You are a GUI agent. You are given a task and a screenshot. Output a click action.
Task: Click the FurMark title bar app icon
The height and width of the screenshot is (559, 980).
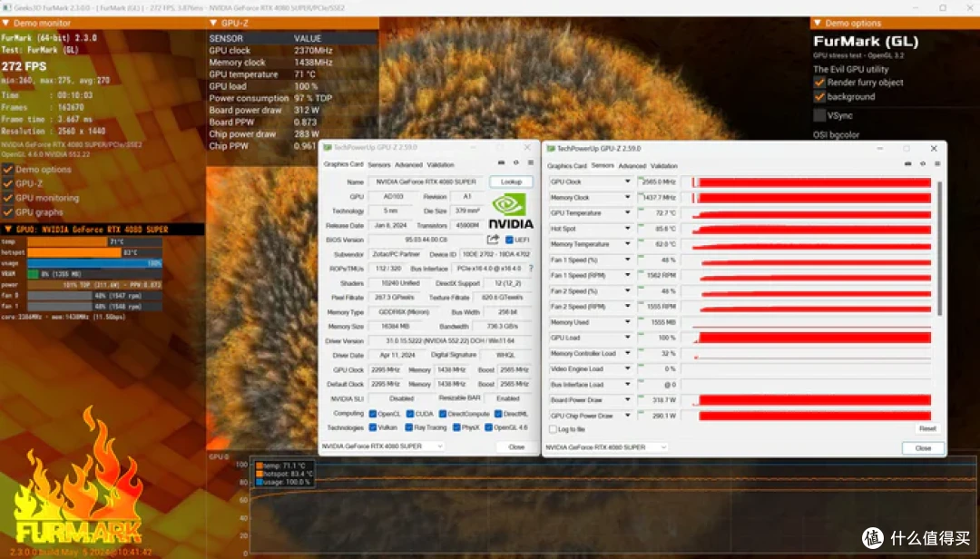pos(7,7)
